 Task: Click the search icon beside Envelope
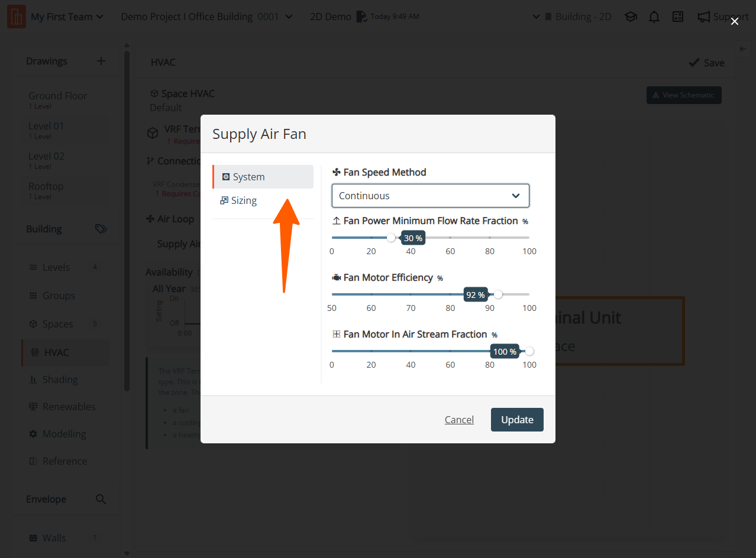(x=101, y=499)
